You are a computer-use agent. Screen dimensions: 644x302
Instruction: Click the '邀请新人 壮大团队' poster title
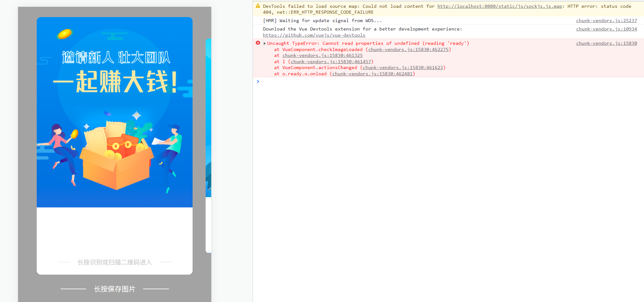(116, 58)
